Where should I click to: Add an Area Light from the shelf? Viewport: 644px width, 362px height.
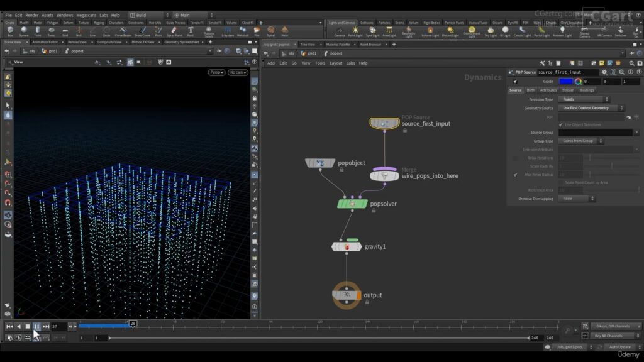pyautogui.click(x=389, y=31)
